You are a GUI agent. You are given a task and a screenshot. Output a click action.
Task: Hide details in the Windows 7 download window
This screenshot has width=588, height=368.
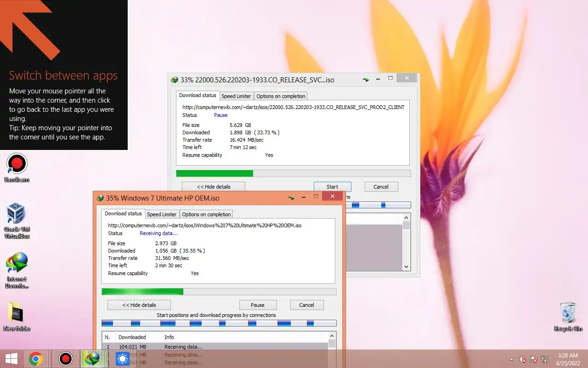(139, 305)
